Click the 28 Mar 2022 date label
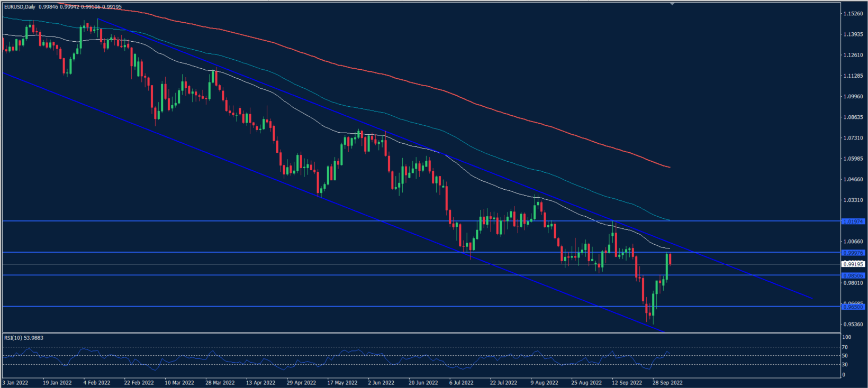This screenshot has width=868, height=388. pos(220,383)
